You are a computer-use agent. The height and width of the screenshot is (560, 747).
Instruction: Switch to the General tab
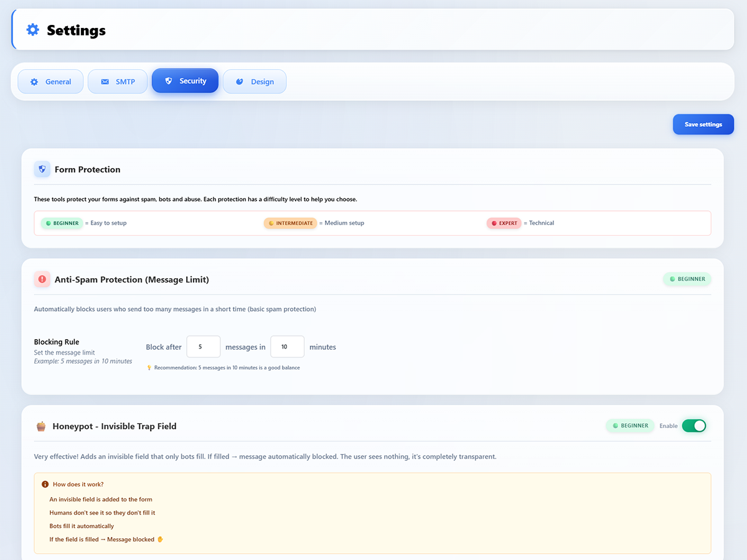tap(50, 81)
